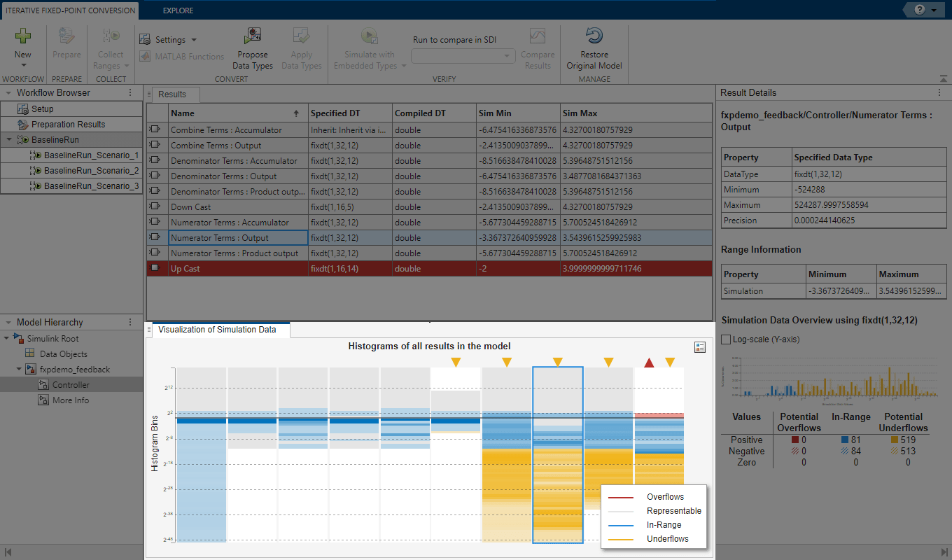This screenshot has width=952, height=560.
Task: Click the Up Cast row block icon
Action: click(155, 268)
